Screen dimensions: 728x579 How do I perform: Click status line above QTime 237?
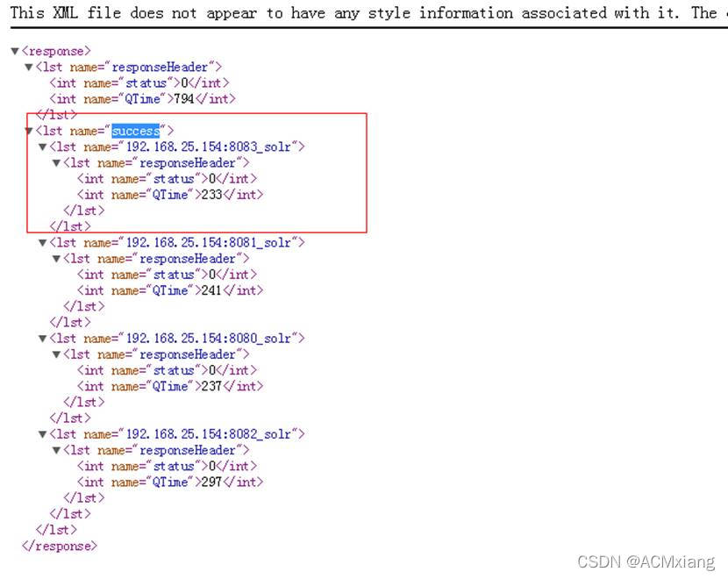coord(168,370)
